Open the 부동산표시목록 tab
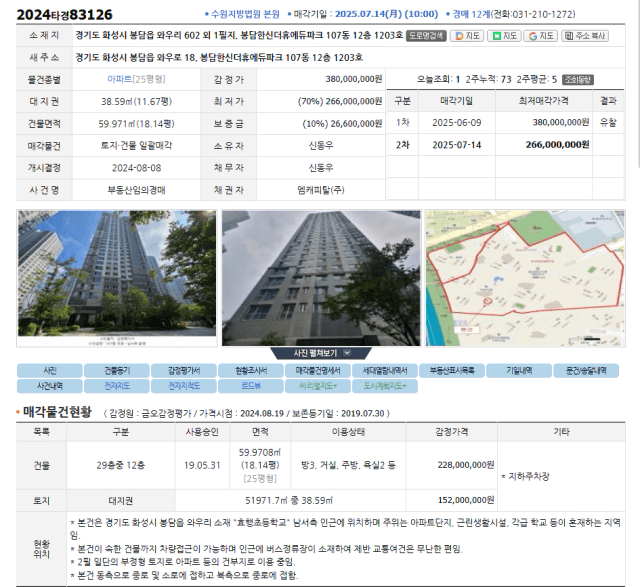The width and height of the screenshot is (640, 587). click(452, 371)
